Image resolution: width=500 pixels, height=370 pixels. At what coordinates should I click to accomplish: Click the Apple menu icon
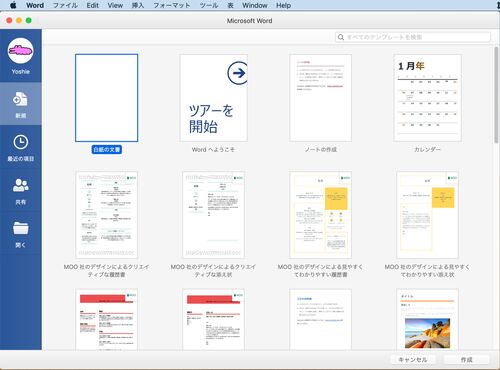(13, 5)
